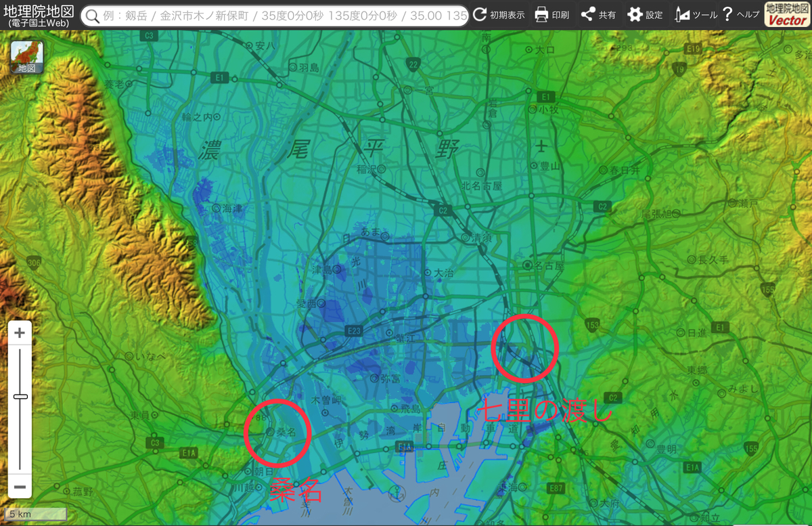Reset map with 初期表示 button
The image size is (812, 526).
coord(499,14)
